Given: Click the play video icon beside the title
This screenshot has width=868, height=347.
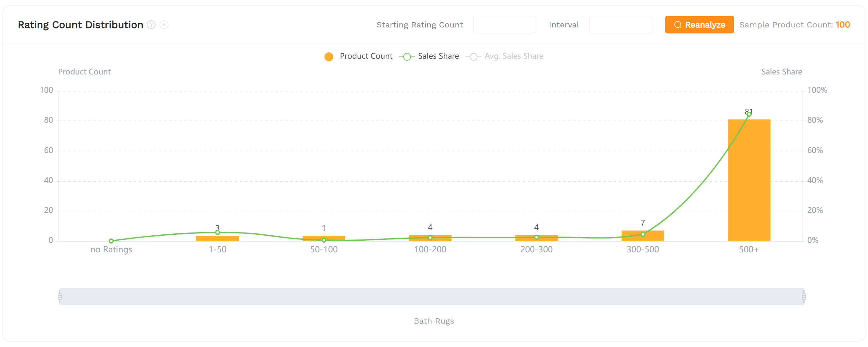Looking at the screenshot, I should tap(164, 25).
